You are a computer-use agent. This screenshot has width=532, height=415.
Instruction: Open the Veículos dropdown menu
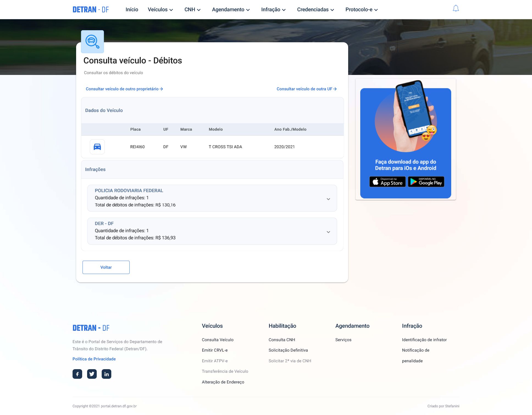tap(160, 10)
